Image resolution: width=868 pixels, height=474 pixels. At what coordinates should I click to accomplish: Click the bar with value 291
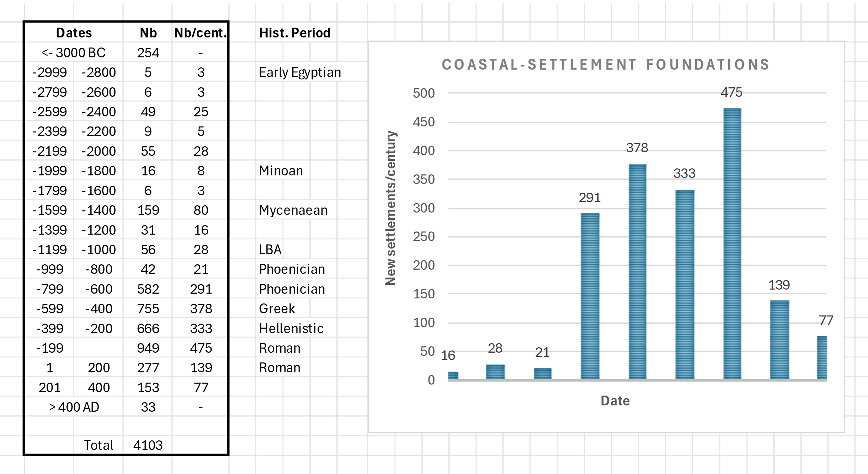(x=590, y=296)
